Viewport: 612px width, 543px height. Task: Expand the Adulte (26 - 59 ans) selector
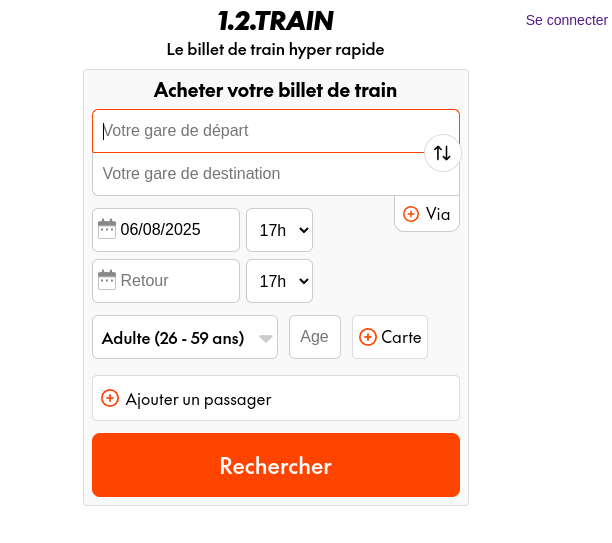(185, 338)
